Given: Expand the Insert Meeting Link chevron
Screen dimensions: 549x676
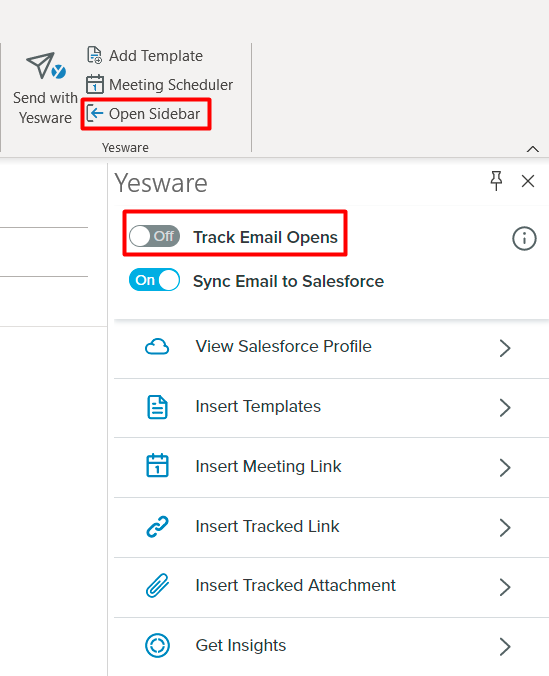Looking at the screenshot, I should 505,467.
